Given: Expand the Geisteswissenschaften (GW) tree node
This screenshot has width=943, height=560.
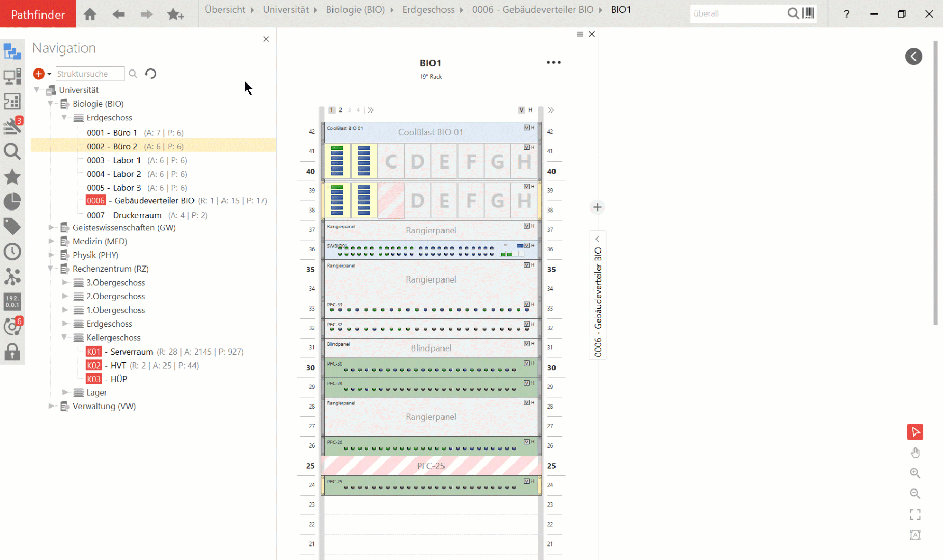Looking at the screenshot, I should (x=51, y=227).
